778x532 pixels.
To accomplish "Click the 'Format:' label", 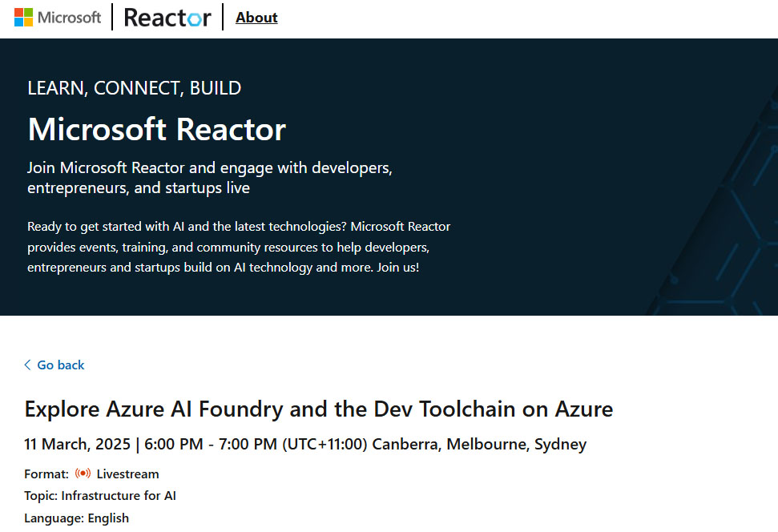I will 46,474.
